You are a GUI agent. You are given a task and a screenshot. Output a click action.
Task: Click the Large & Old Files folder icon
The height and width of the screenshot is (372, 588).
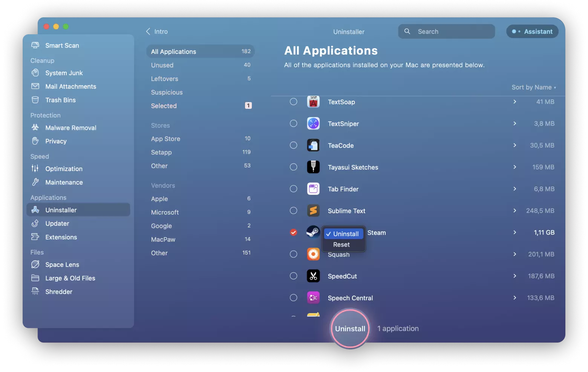tap(35, 278)
